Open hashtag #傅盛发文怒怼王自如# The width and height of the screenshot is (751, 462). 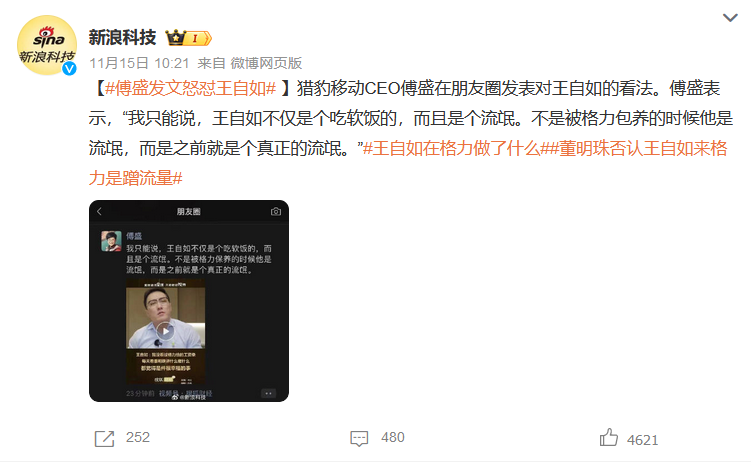(190, 89)
